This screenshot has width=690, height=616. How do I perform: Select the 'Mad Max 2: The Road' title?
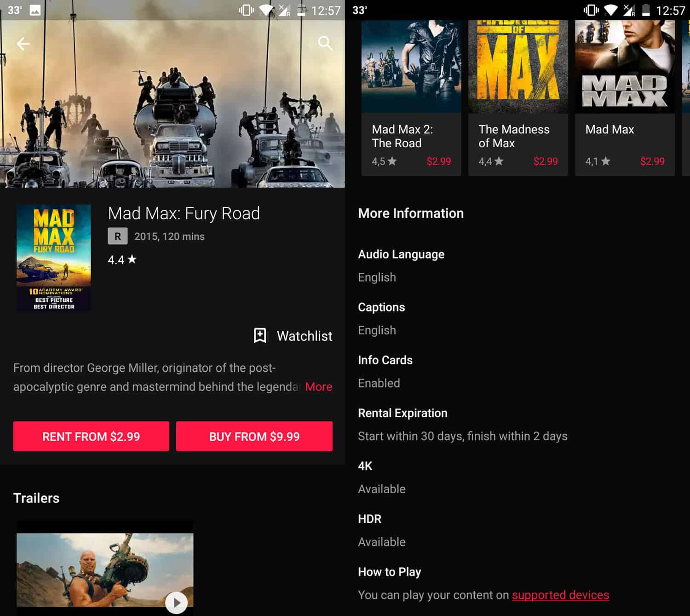pos(402,136)
